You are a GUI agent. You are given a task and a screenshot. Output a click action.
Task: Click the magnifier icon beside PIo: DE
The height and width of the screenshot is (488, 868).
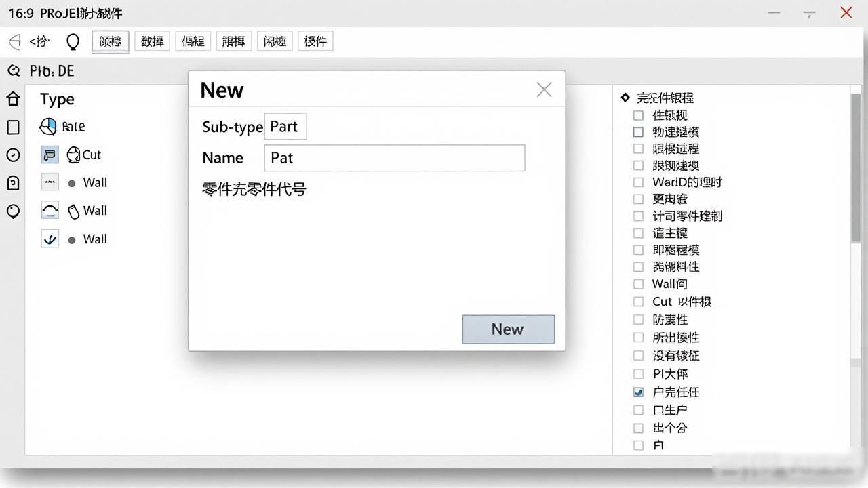(14, 70)
